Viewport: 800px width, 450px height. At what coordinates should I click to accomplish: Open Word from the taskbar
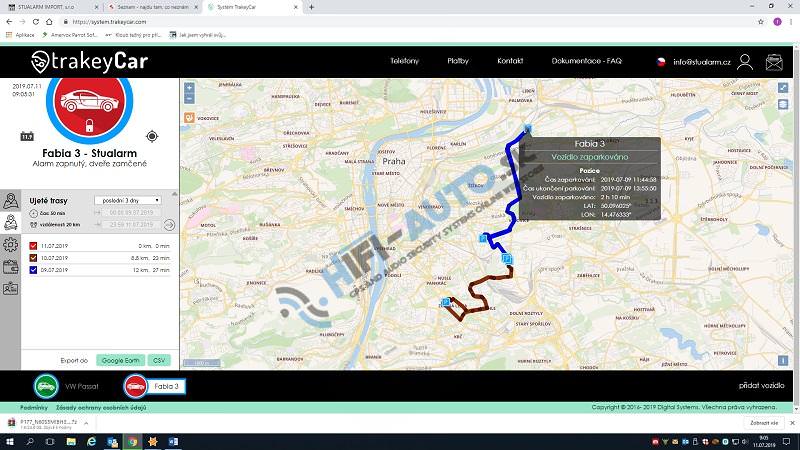coord(173,442)
